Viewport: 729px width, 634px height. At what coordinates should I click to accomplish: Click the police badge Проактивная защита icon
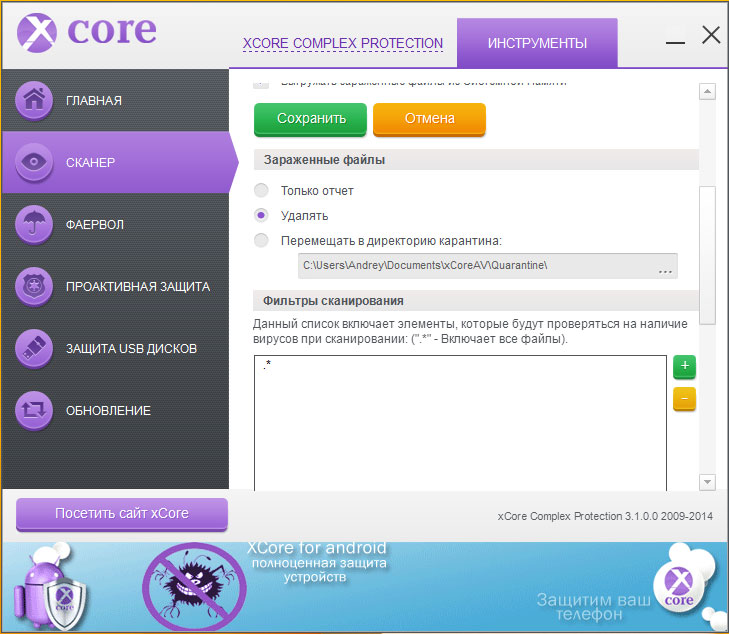(x=34, y=286)
